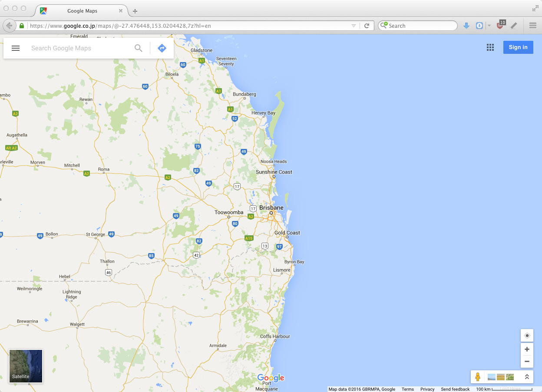This screenshot has height=392, width=542.
Task: Switch to Satellite view thumbnail
Action: [26, 366]
